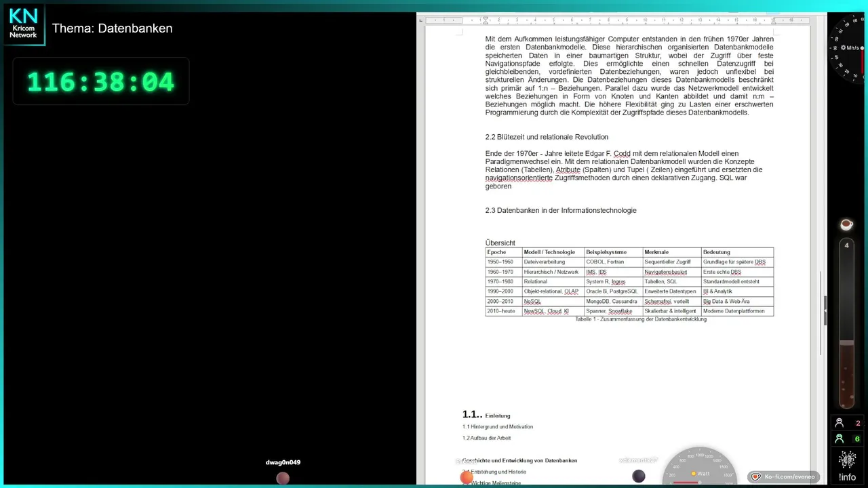Click the left indent marker on the ruler
This screenshot has height=488, width=868.
point(486,20)
